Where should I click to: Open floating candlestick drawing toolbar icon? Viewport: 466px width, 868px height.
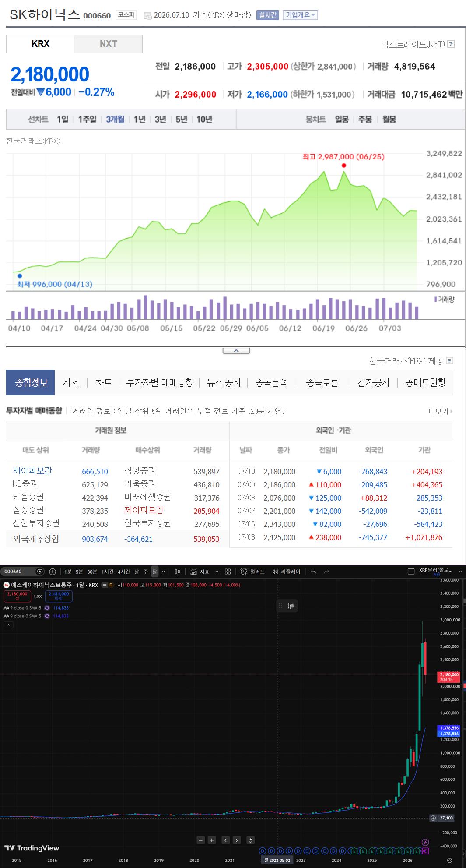pos(291,606)
